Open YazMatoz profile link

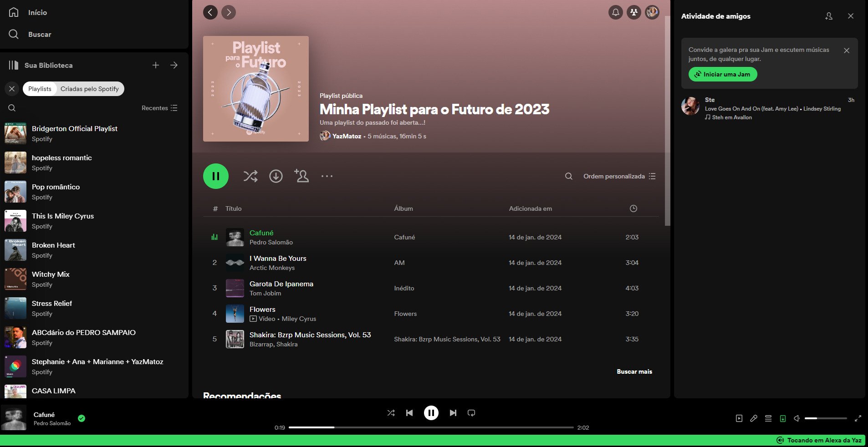(347, 136)
